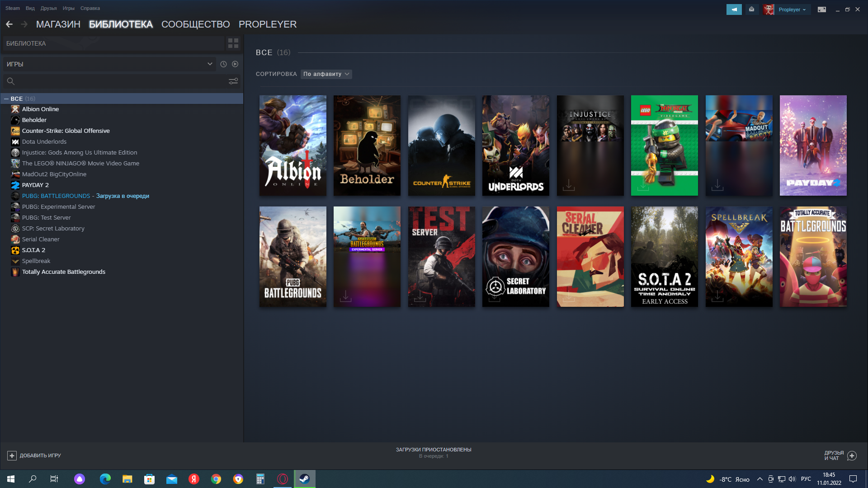Select Albion Online in game list

(x=40, y=109)
